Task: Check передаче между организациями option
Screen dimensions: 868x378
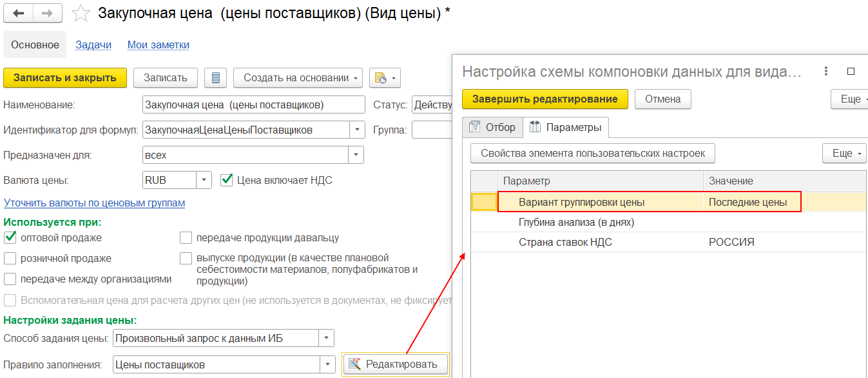Action: tap(10, 279)
